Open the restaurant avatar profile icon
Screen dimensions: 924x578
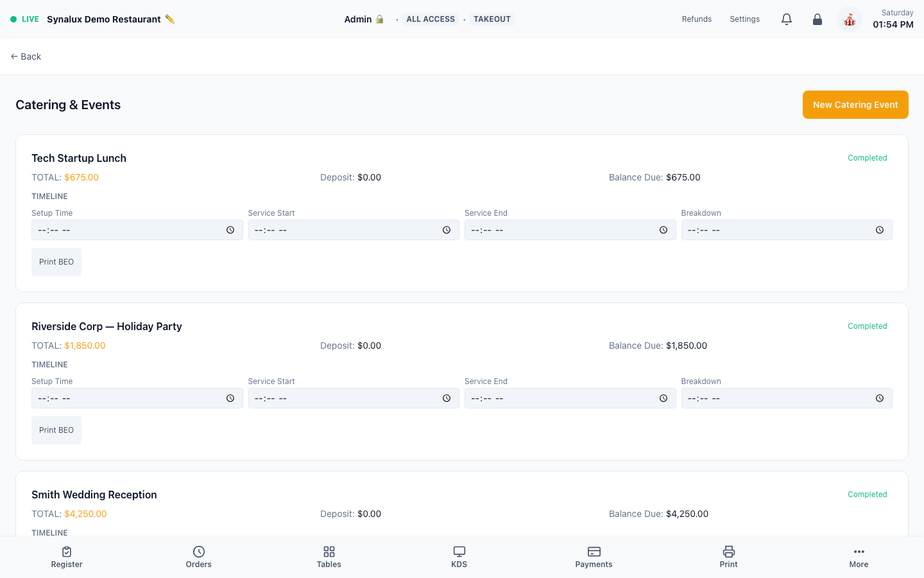(x=850, y=20)
